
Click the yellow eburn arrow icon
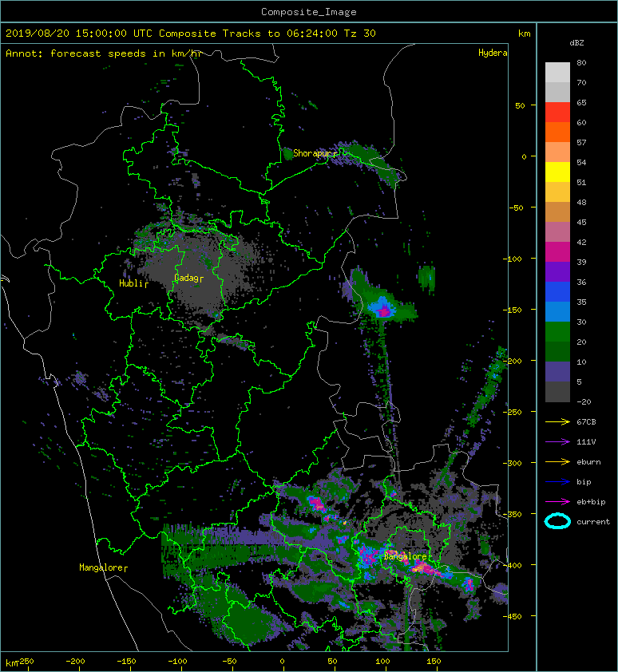pyautogui.click(x=557, y=461)
